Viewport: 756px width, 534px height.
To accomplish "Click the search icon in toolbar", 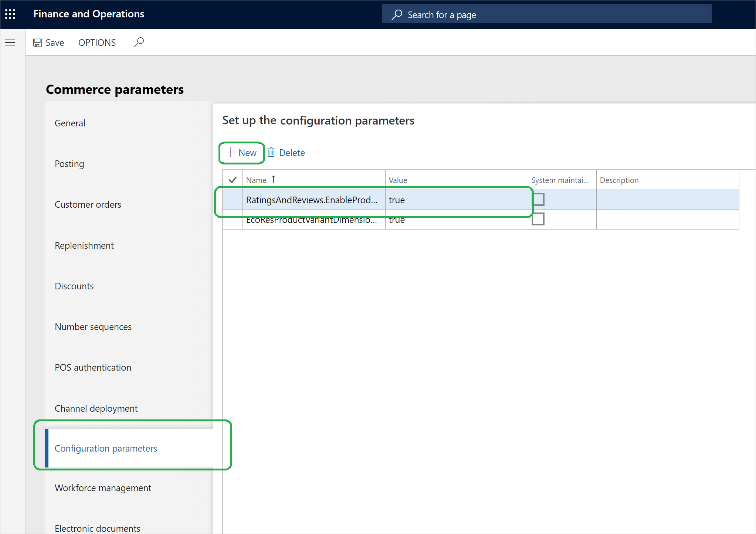I will point(139,42).
